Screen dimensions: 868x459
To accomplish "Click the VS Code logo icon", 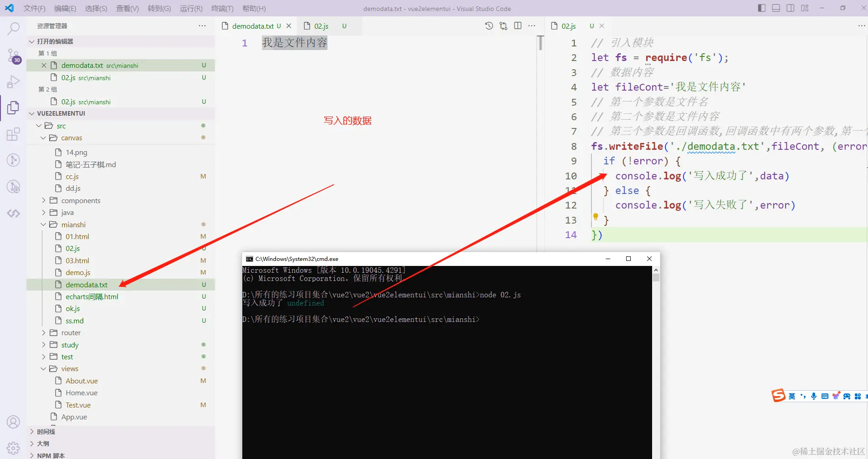I will click(9, 8).
